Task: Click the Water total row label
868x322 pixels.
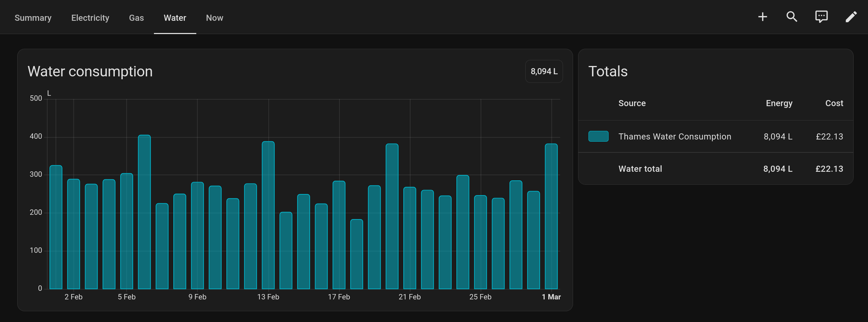Action: [x=640, y=169]
